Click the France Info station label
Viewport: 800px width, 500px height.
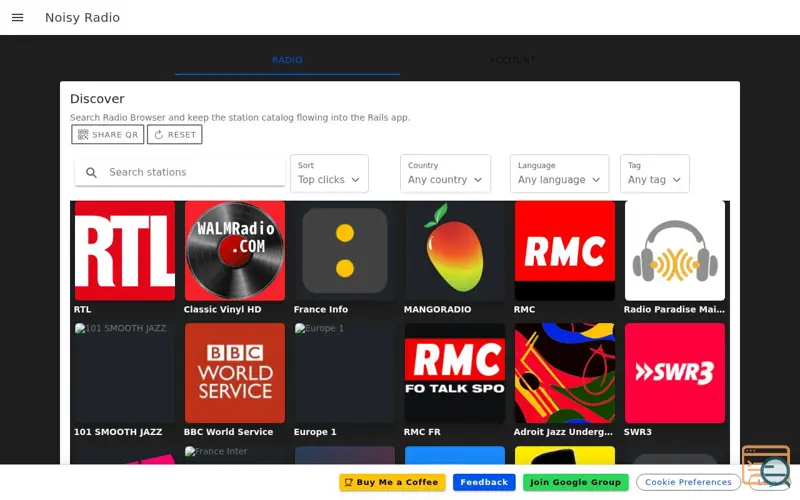tap(321, 309)
